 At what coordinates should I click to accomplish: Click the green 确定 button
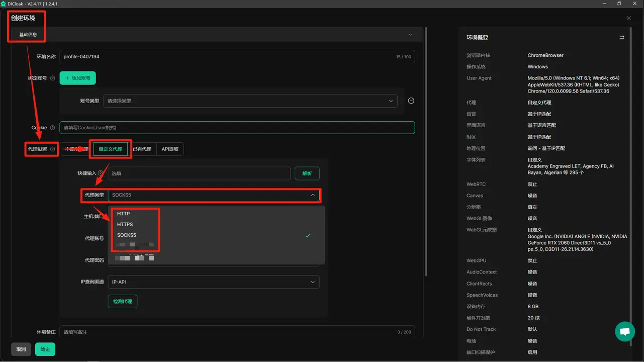coord(45,349)
